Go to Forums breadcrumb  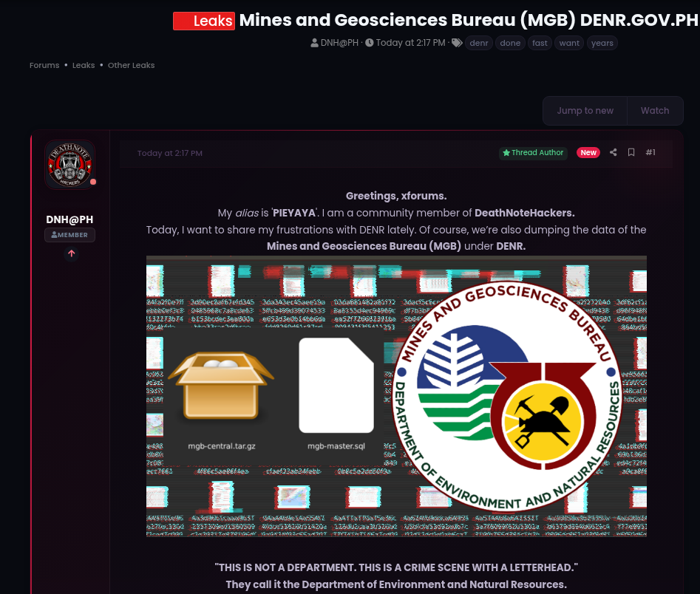tap(44, 65)
